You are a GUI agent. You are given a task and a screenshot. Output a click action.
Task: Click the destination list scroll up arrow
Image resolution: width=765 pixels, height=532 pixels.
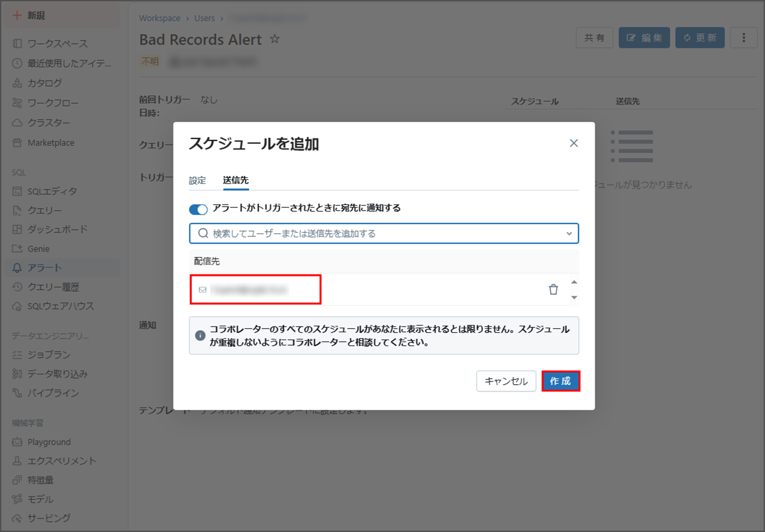[574, 282]
